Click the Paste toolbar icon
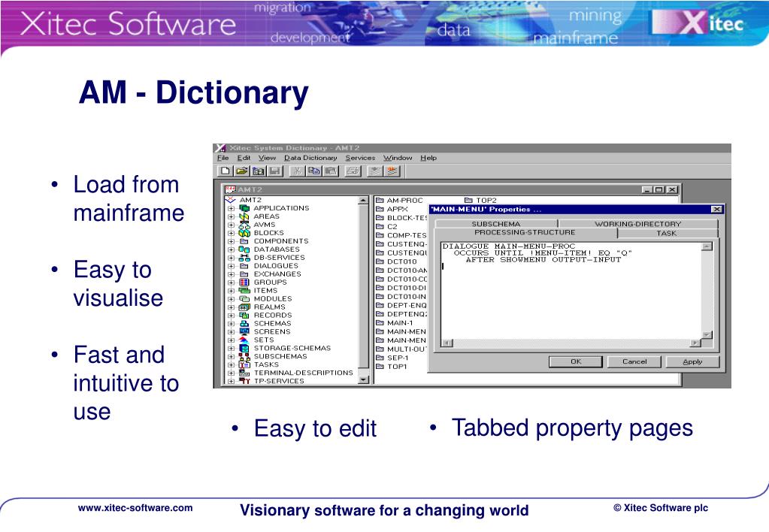Screen dimensions: 769x532 tap(331, 171)
